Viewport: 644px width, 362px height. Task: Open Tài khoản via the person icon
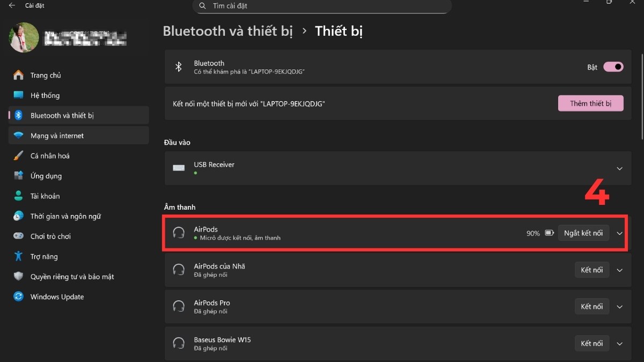pyautogui.click(x=18, y=196)
